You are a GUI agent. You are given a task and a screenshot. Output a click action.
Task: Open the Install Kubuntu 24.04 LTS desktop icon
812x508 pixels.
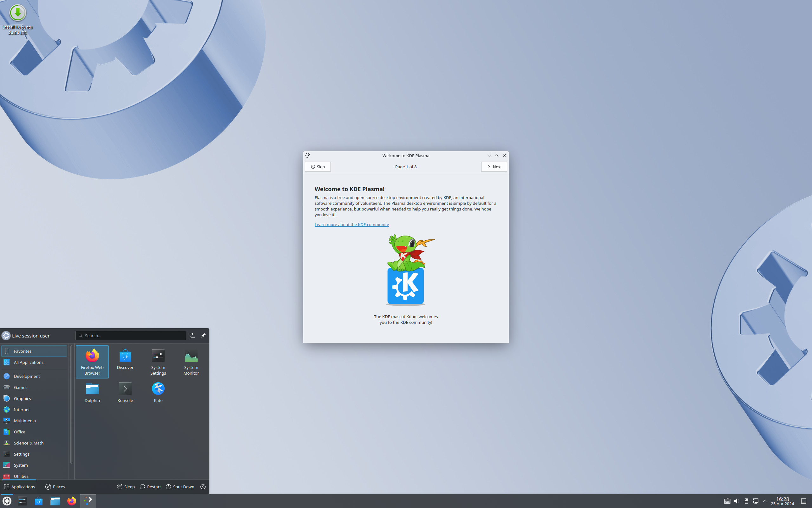[x=17, y=19]
